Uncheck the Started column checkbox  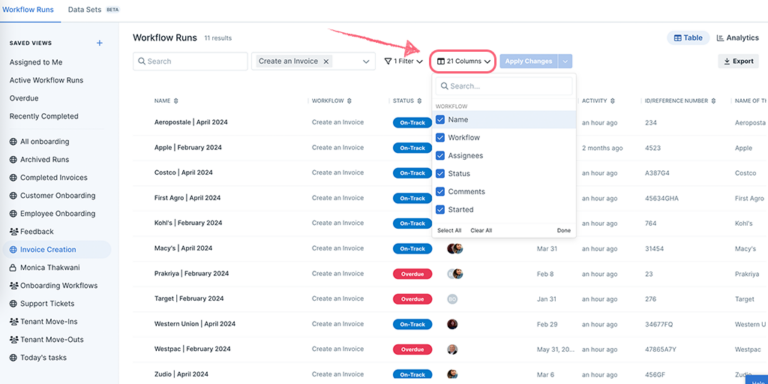440,210
